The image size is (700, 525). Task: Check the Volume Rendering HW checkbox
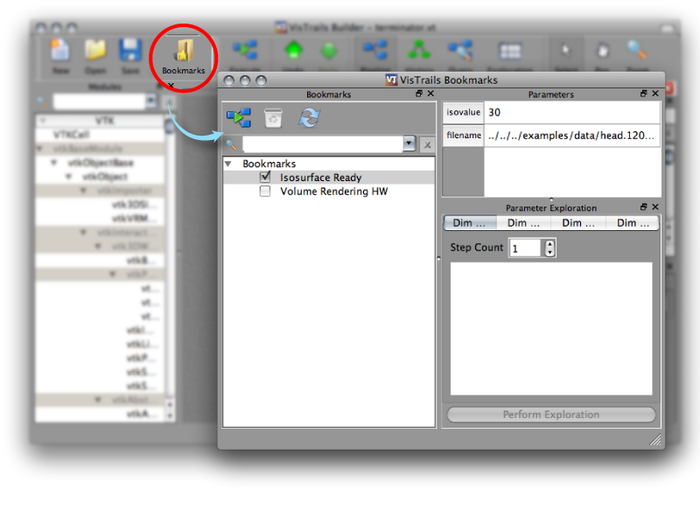point(265,191)
